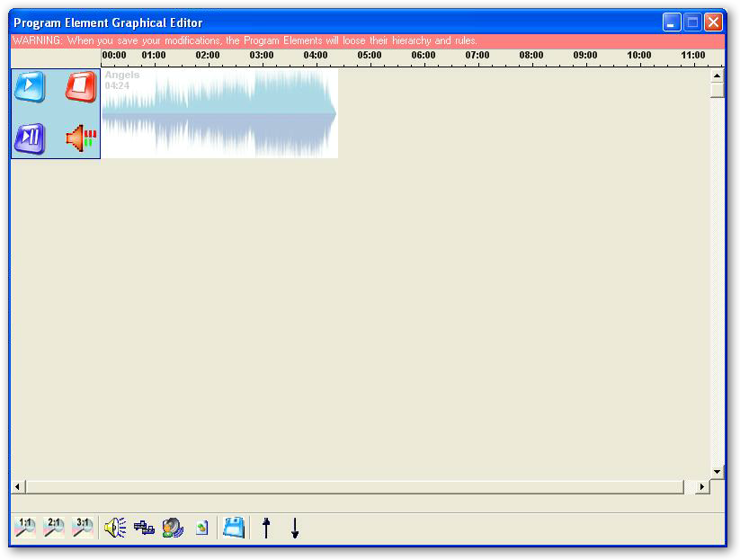This screenshot has height=560, width=740.
Task: Close the Program Element Graphical Editor window
Action: click(x=713, y=22)
